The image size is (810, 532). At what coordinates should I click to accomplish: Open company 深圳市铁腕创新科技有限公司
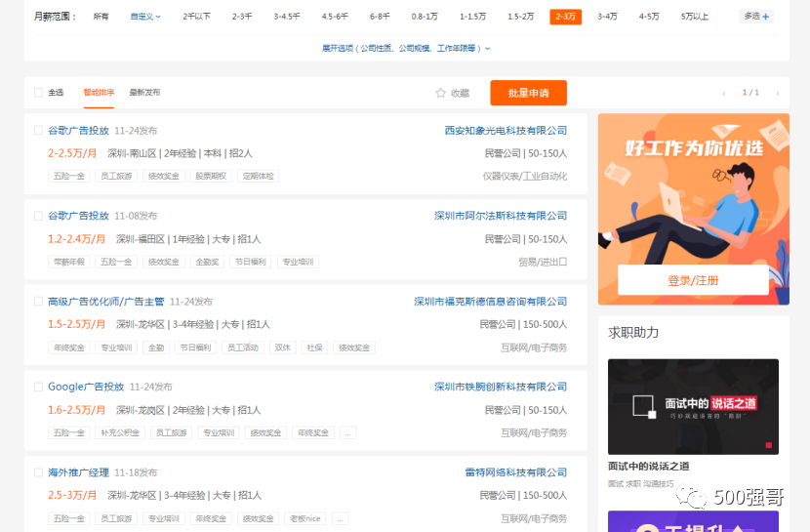pos(501,387)
